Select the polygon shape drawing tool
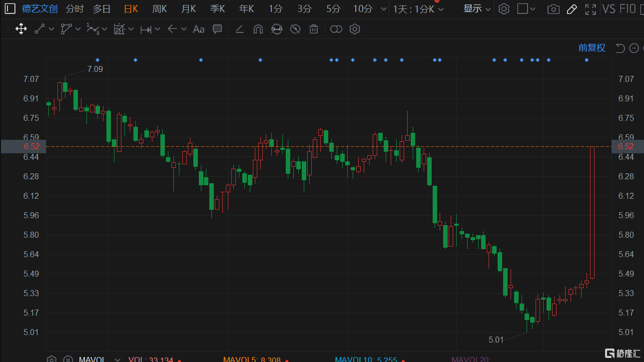The height and width of the screenshot is (362, 644). point(66,29)
